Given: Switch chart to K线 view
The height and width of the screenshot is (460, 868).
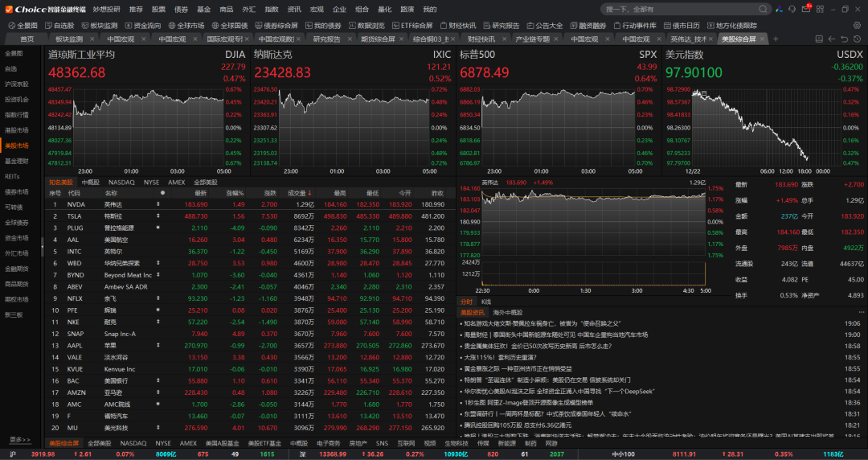Looking at the screenshot, I should (x=486, y=302).
